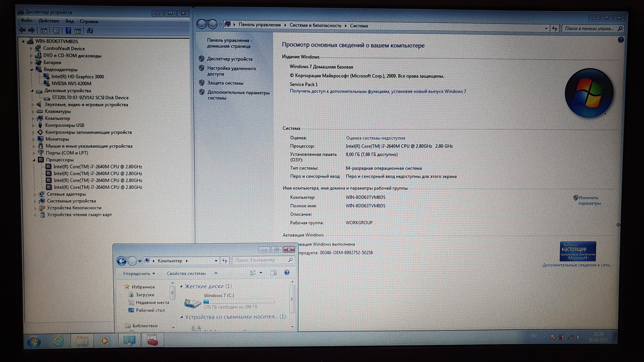Open the Справка menu
644x362 pixels.
coord(89,21)
